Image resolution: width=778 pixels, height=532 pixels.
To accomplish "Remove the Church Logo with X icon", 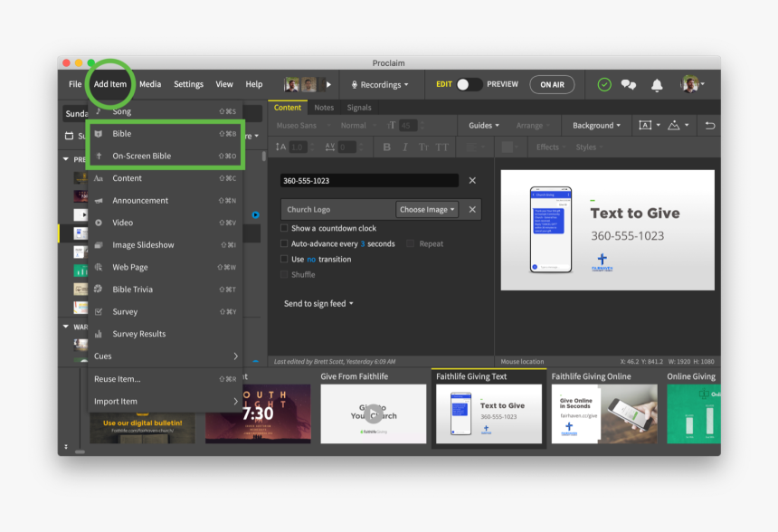I will tap(472, 209).
